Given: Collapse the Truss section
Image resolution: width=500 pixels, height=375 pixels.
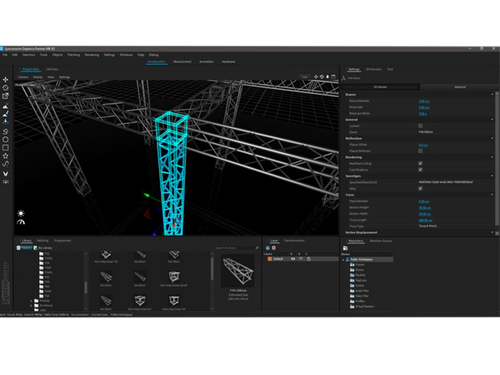Looking at the screenshot, I should pyautogui.click(x=492, y=195).
